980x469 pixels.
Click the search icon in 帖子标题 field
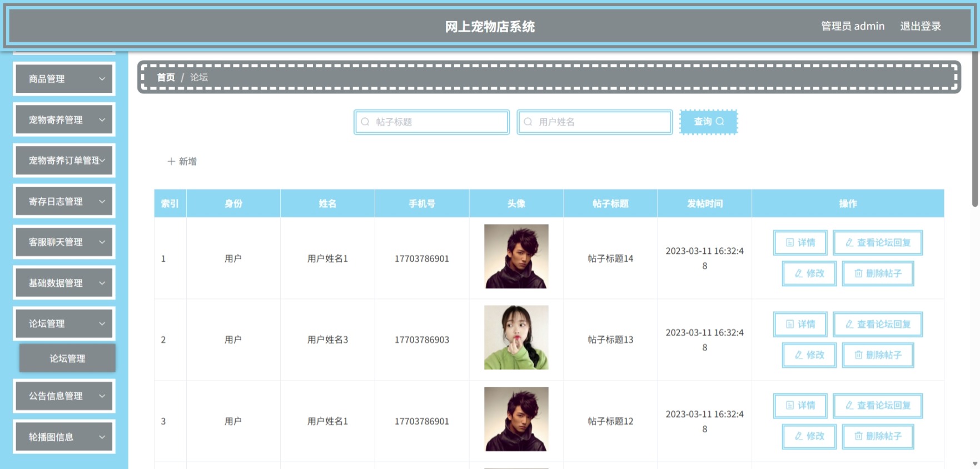click(x=365, y=122)
